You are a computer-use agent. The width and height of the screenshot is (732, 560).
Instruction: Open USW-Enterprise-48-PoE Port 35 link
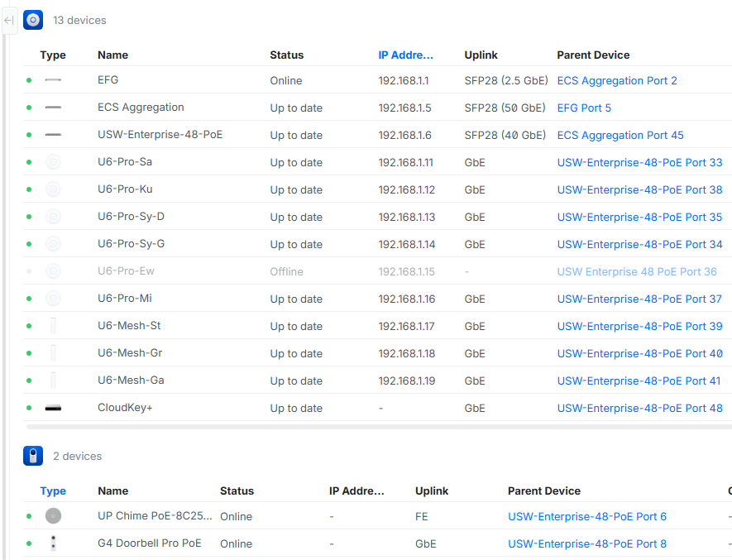pyautogui.click(x=639, y=218)
